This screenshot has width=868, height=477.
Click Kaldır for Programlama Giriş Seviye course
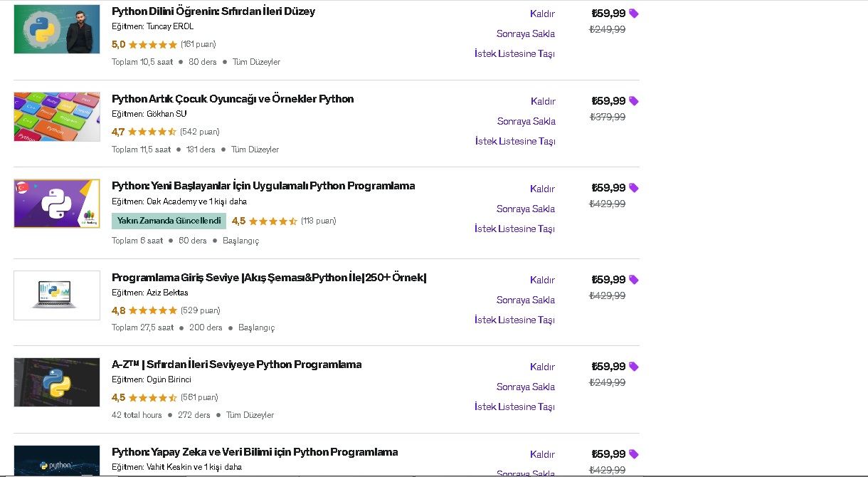542,280
